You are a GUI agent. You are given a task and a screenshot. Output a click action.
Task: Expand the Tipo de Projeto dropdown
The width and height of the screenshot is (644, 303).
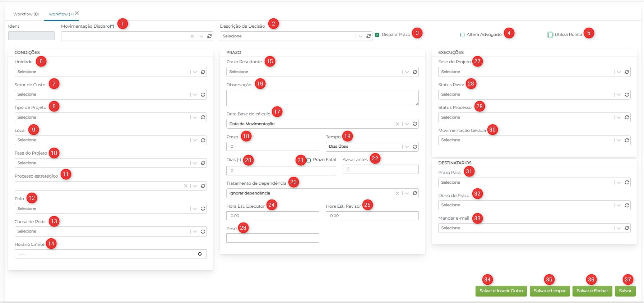pos(195,118)
